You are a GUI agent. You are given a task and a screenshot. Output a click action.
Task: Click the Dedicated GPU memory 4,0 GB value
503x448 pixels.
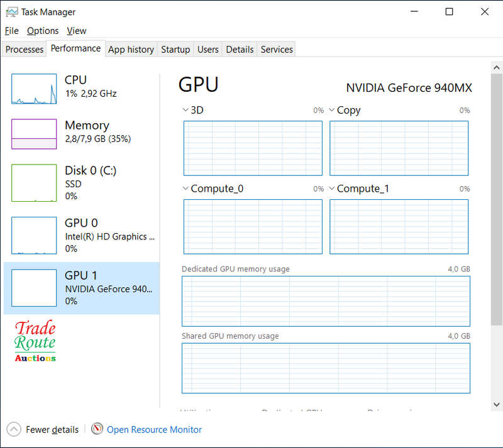point(459,269)
